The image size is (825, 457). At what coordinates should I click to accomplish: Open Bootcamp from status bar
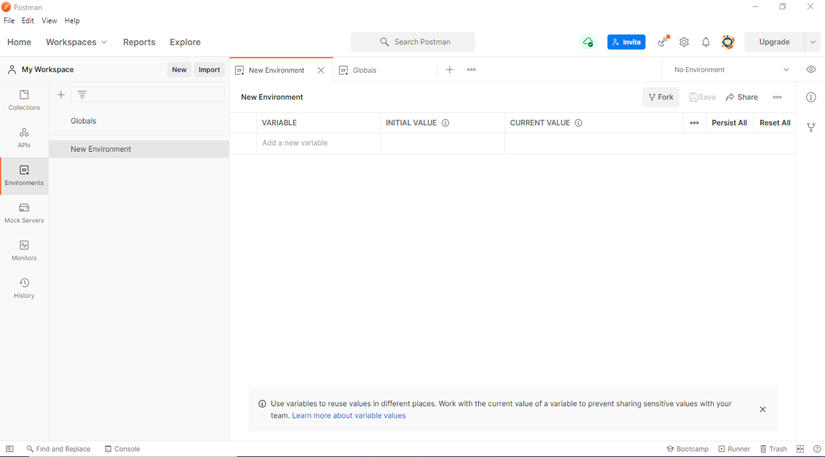tap(688, 449)
